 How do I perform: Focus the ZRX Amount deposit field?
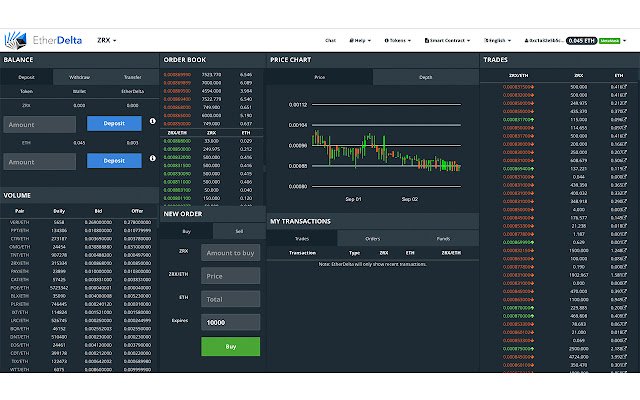tap(40, 124)
